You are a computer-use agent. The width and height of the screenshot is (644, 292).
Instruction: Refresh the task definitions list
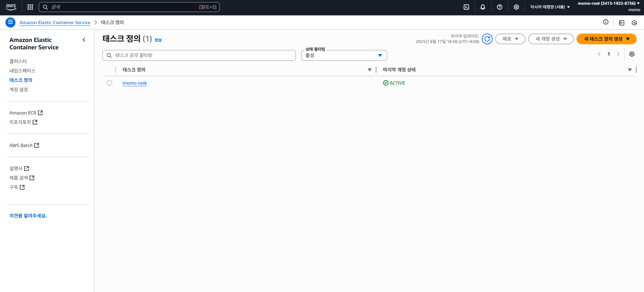click(487, 39)
